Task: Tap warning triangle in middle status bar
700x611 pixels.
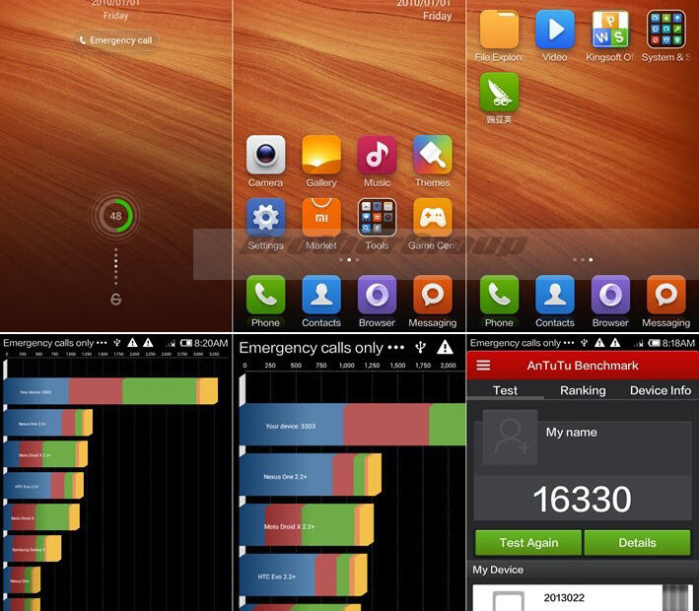Action: click(445, 347)
